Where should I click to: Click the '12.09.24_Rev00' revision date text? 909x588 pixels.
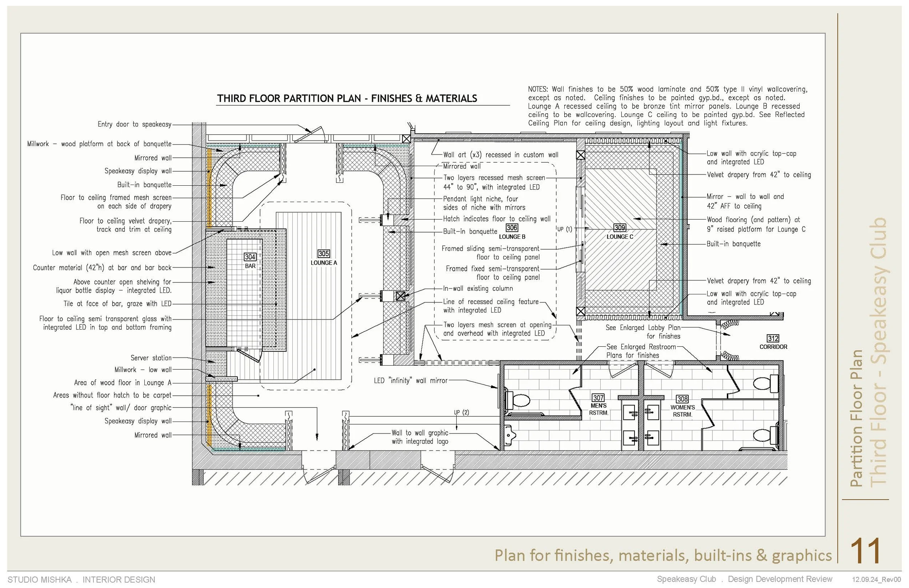[x=876, y=580]
